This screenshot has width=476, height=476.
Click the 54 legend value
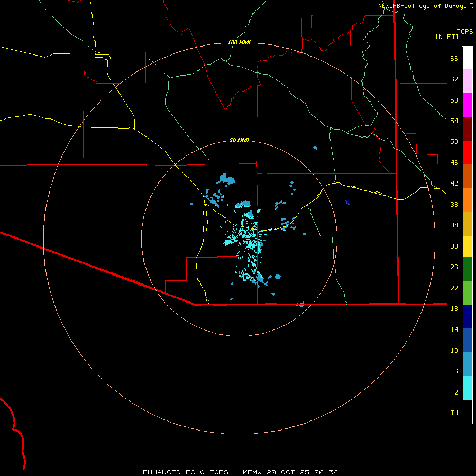[x=454, y=121]
